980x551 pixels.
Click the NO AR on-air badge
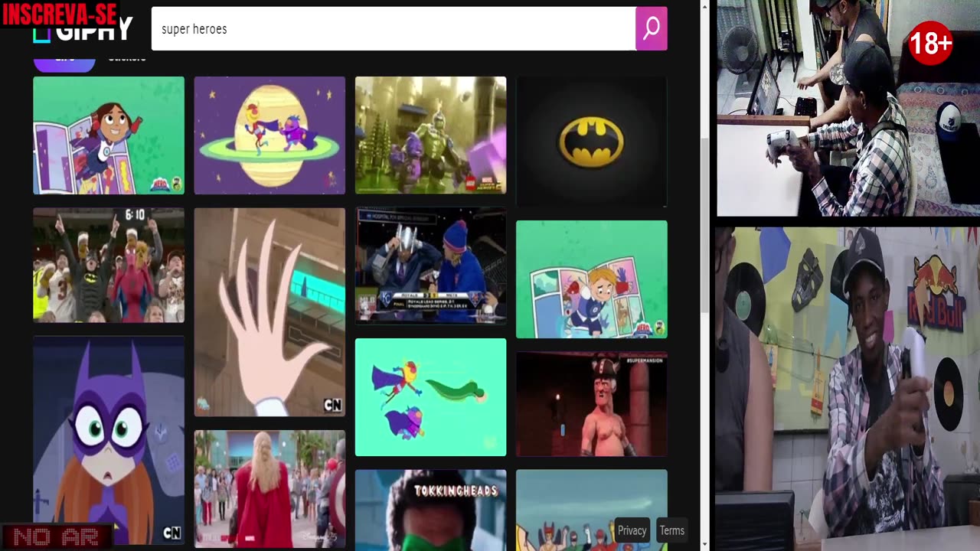coord(57,537)
